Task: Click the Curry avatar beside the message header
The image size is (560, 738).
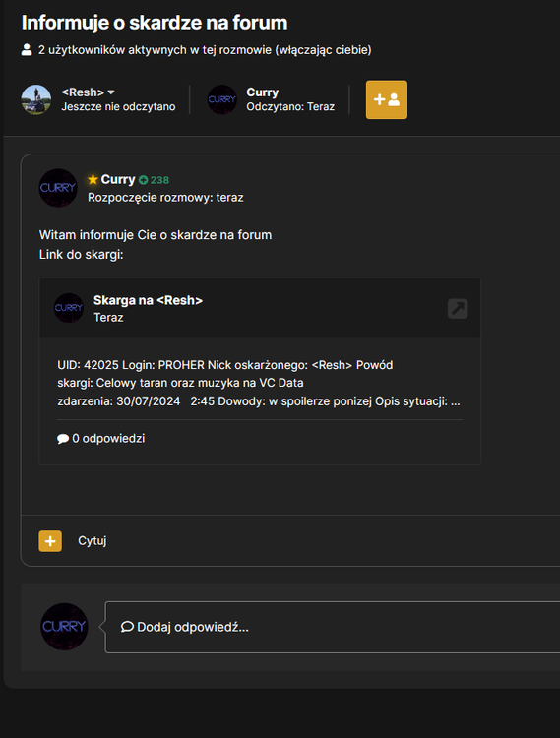Action: coord(58,188)
